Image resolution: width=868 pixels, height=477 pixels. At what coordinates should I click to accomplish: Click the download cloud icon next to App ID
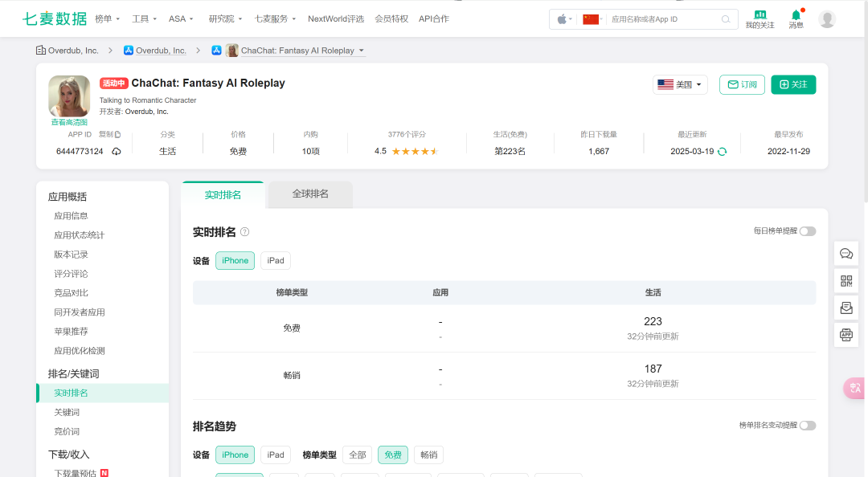[x=117, y=151]
